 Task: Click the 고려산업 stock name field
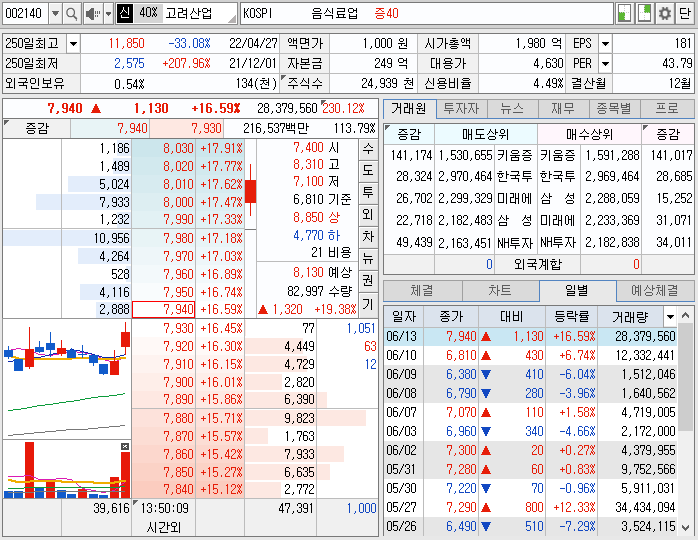(200, 13)
